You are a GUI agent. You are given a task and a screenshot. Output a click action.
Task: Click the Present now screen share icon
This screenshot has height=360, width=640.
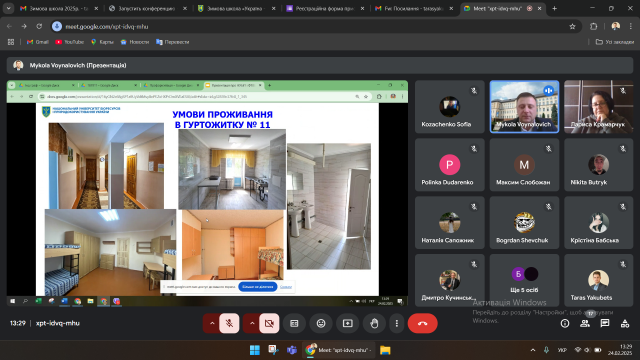347,323
